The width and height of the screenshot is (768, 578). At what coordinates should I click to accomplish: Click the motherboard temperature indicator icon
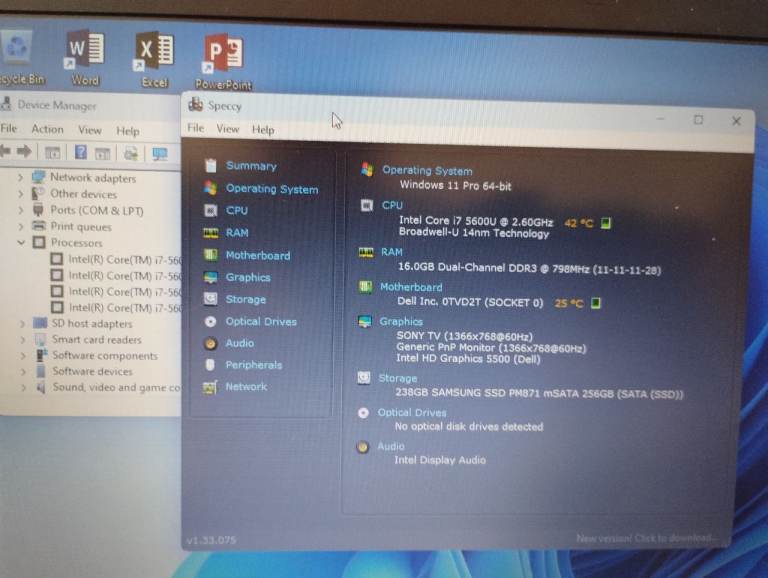596,303
